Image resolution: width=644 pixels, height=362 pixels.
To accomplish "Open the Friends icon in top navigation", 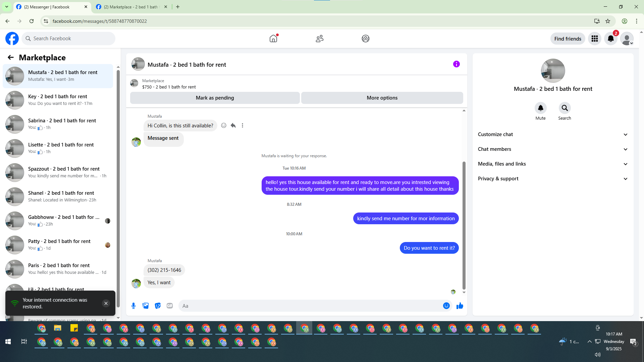I will [x=320, y=39].
